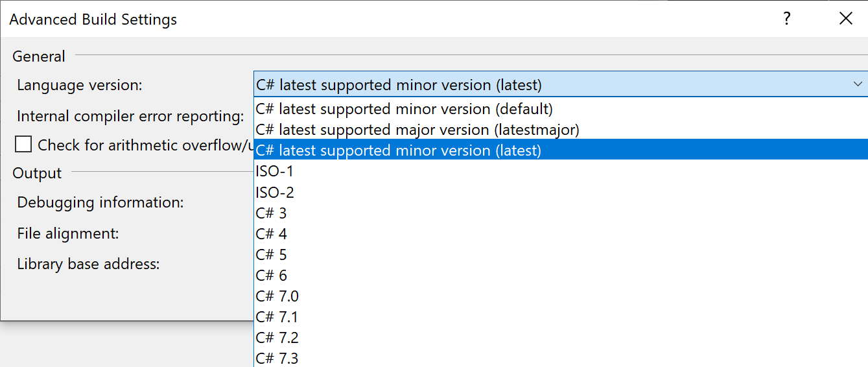Select ISO-1 language version
Screen dimensions: 868x367
click(x=275, y=171)
